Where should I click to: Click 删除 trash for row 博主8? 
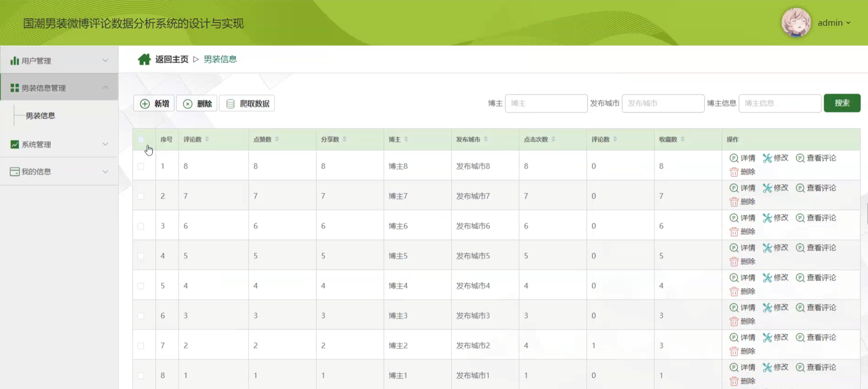click(x=742, y=172)
